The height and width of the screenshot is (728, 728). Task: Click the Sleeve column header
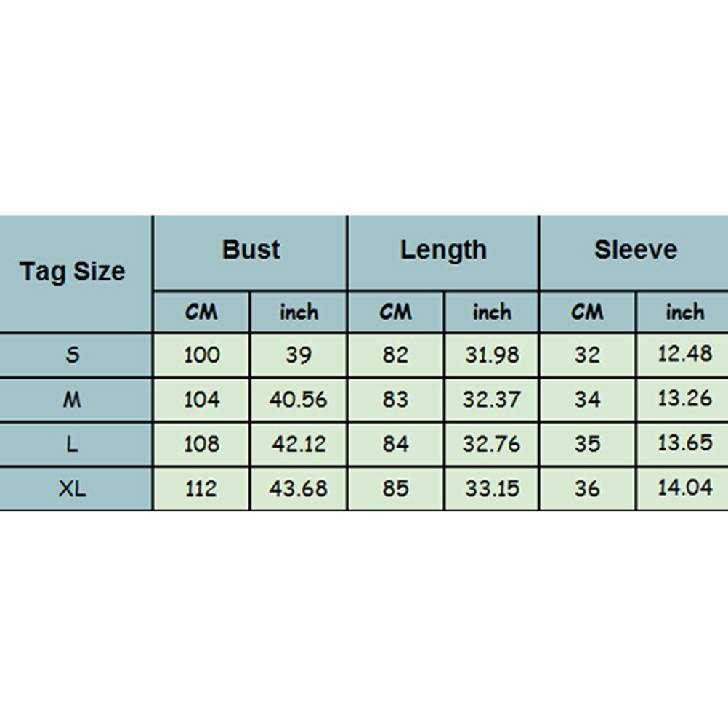pyautogui.click(x=635, y=250)
